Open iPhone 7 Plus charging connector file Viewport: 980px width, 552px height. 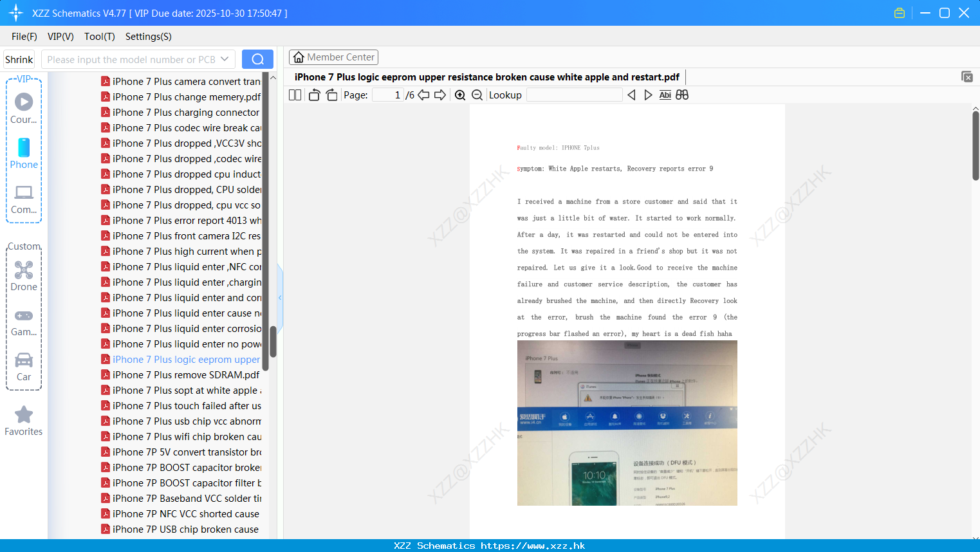pyautogui.click(x=180, y=113)
